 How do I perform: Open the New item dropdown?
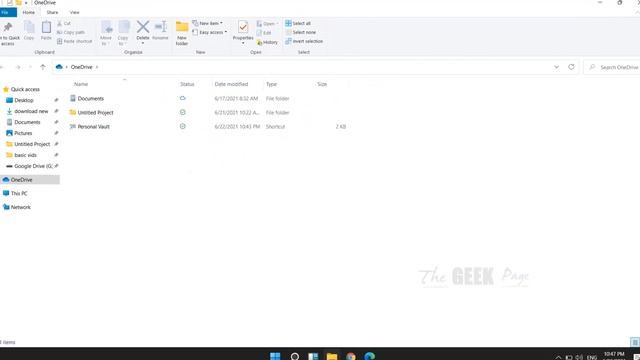208,23
